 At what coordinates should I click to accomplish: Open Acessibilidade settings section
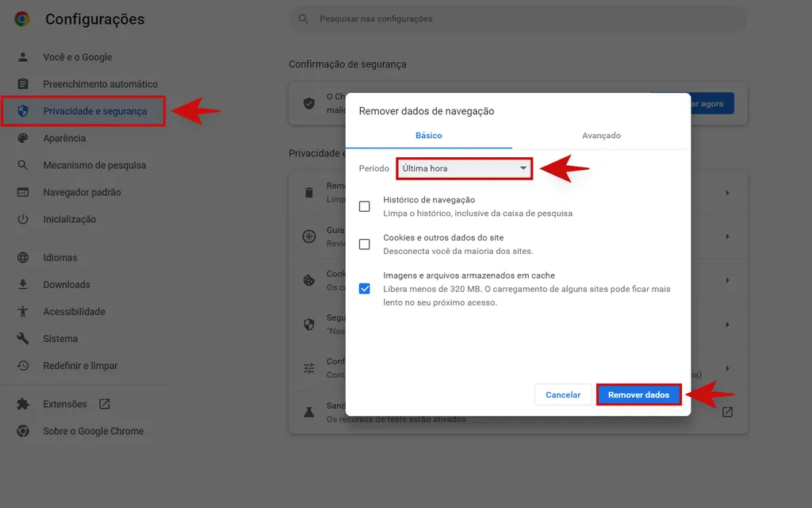pyautogui.click(x=74, y=311)
